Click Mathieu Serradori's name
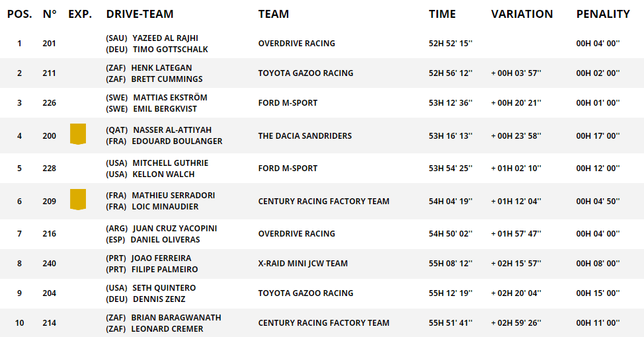This screenshot has height=337, width=644. (173, 196)
